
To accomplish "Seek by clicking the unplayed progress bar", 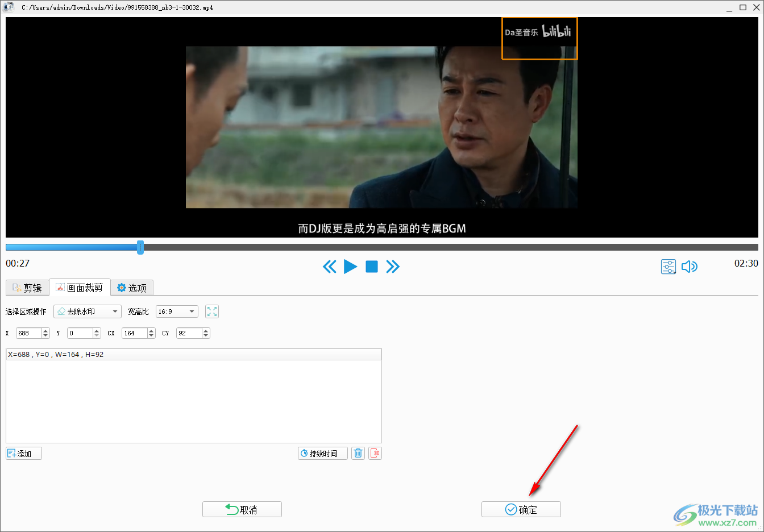I will tap(450, 247).
